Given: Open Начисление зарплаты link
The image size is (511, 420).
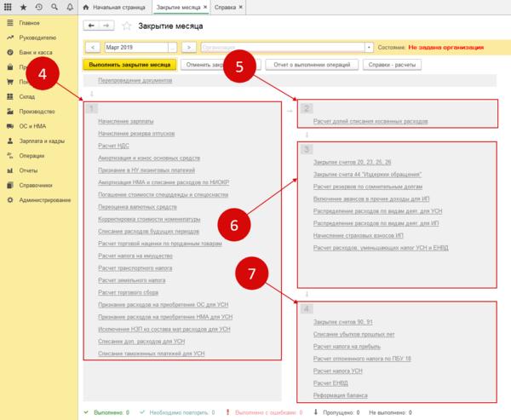Looking at the screenshot, I should point(126,121).
